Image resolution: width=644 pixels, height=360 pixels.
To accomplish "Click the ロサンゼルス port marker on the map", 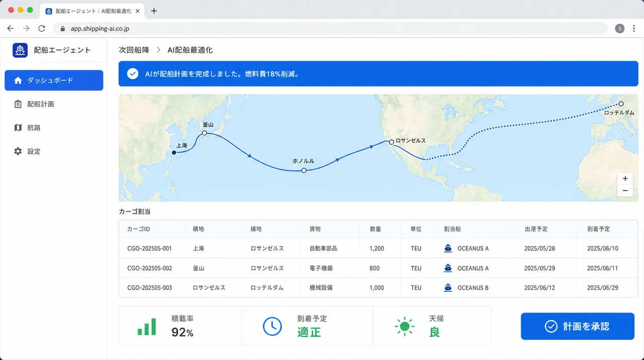I will pyautogui.click(x=391, y=142).
